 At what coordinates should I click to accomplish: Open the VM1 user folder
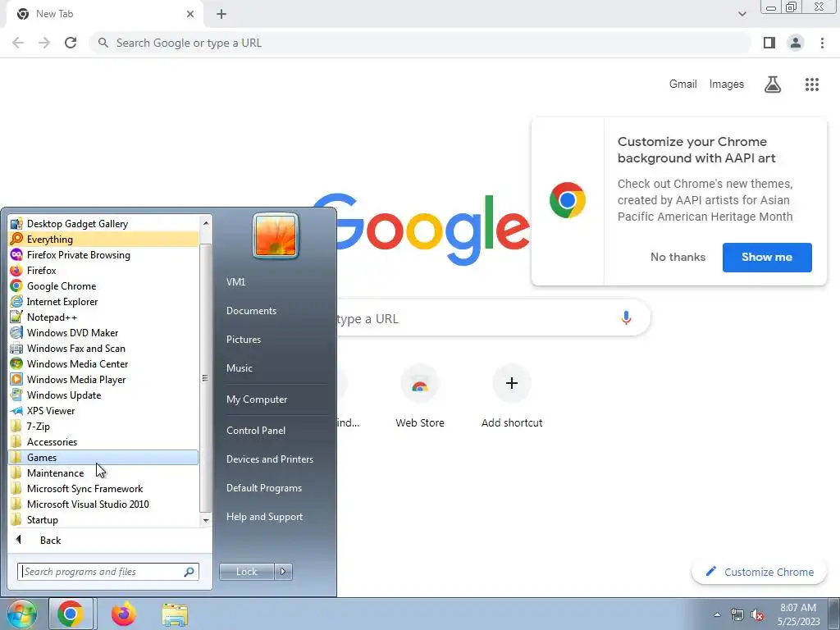point(235,282)
